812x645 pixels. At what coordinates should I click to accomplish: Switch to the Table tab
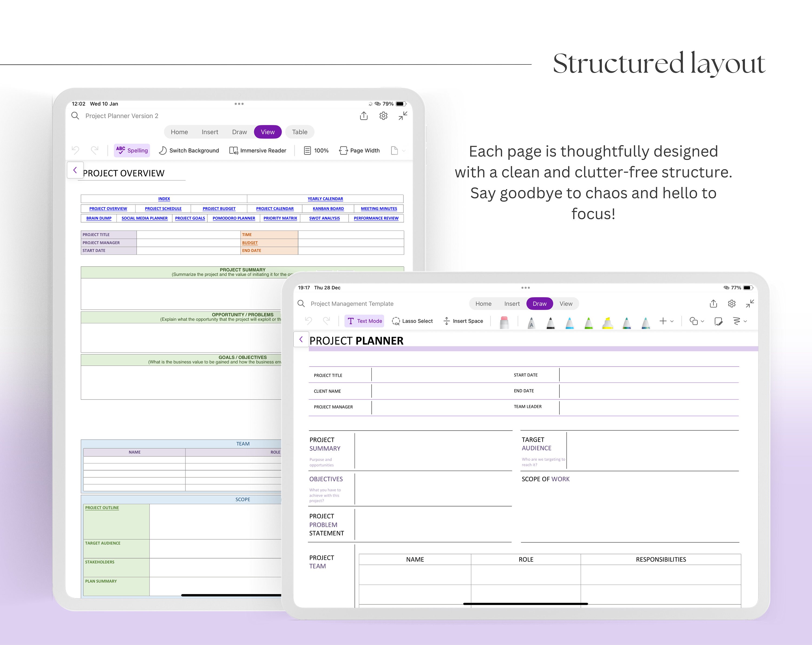click(x=299, y=132)
